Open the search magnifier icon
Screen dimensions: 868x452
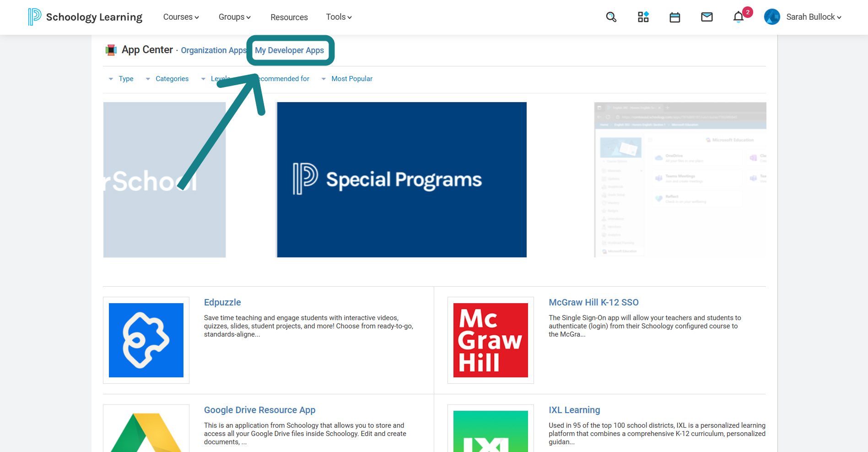(611, 17)
